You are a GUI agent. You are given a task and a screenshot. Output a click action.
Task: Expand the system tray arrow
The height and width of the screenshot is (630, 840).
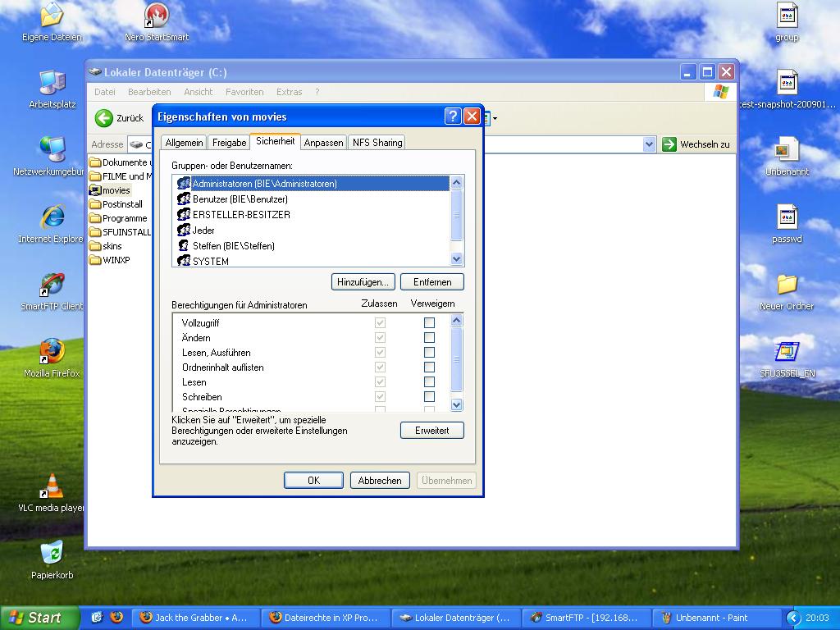coord(793,618)
